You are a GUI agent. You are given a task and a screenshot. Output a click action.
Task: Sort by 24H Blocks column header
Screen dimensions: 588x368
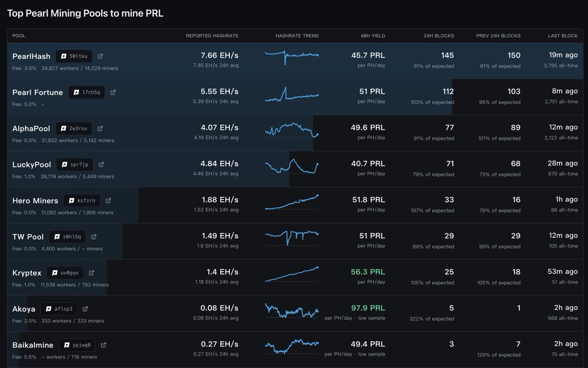pos(439,36)
